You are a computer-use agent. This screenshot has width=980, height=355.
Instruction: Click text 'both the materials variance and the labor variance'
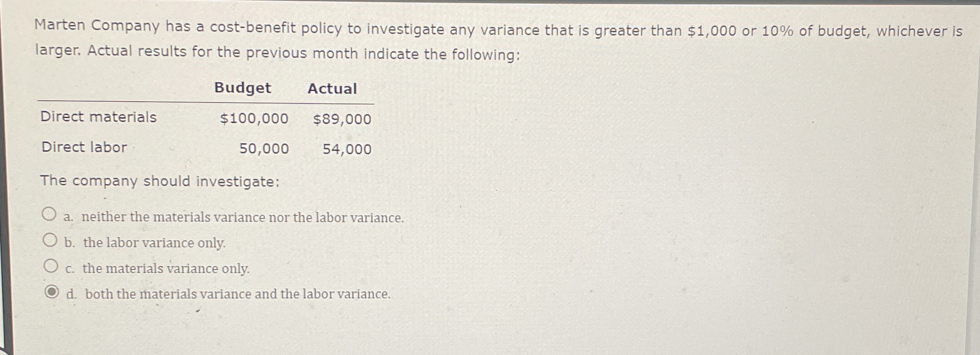237,294
